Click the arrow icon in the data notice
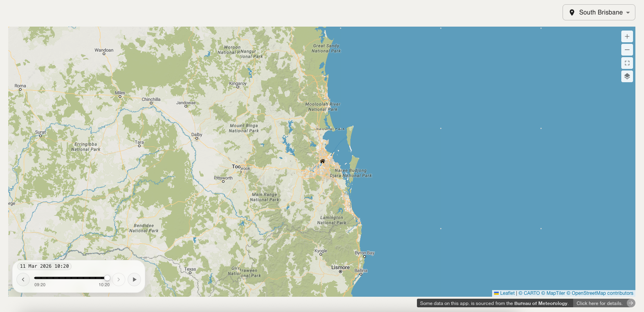644x312 pixels. point(630,303)
